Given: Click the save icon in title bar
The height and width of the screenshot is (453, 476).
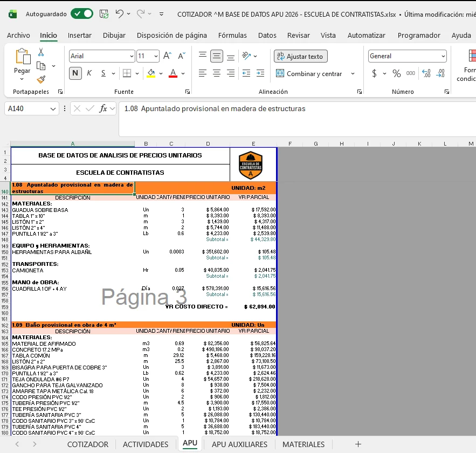Looking at the screenshot, I should (x=104, y=14).
